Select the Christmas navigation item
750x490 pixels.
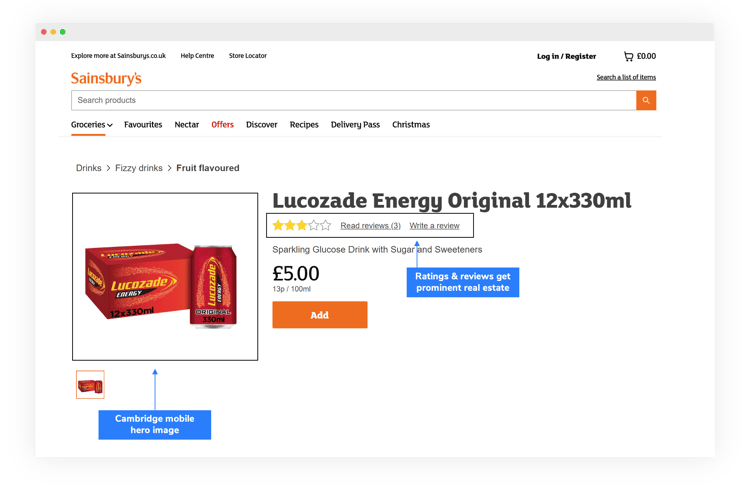[x=411, y=125]
